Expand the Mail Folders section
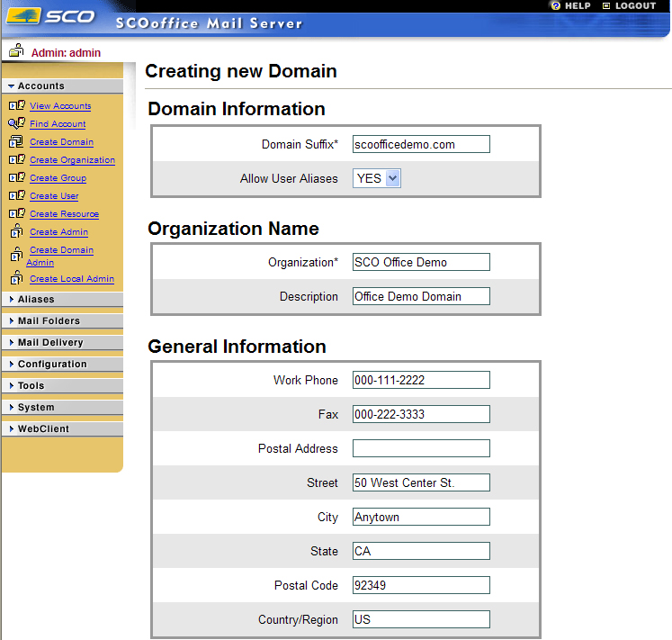This screenshot has height=640, width=672. pos(49,321)
